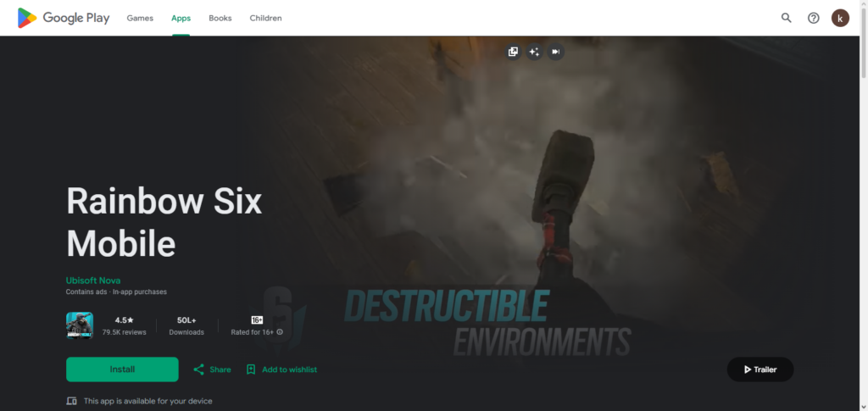Select the Apps tab
This screenshot has height=411, width=868.
pos(181,19)
